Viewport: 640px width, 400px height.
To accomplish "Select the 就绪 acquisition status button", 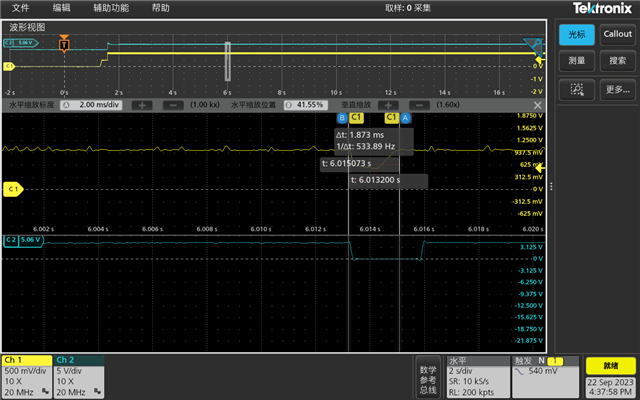I will click(611, 366).
